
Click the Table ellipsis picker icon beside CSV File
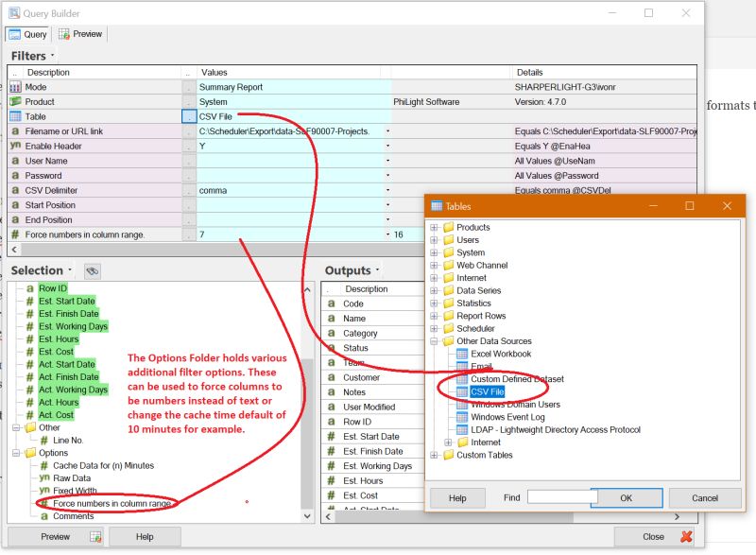point(189,117)
